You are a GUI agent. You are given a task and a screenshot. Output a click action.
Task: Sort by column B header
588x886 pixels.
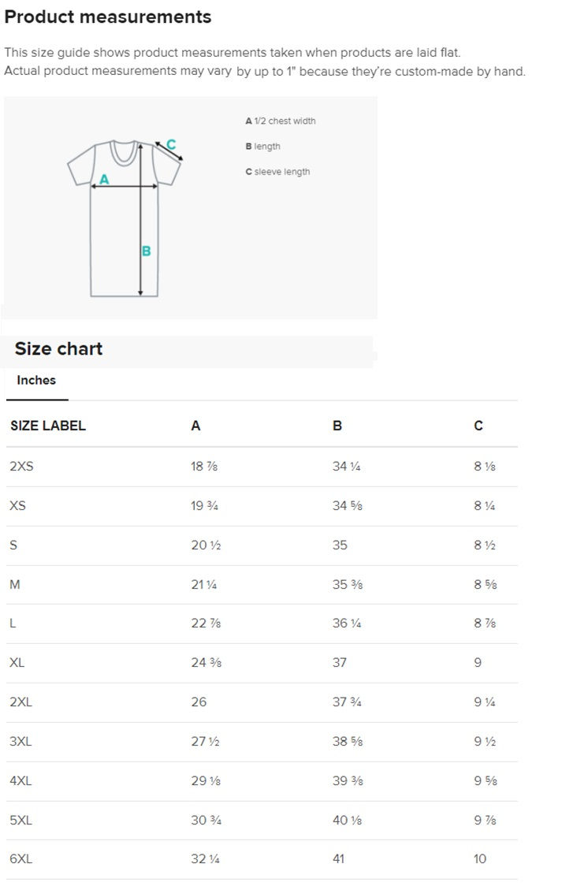(337, 425)
